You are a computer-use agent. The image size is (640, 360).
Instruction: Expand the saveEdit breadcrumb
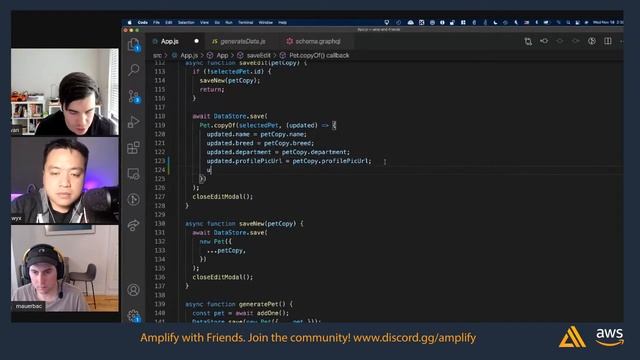point(258,56)
